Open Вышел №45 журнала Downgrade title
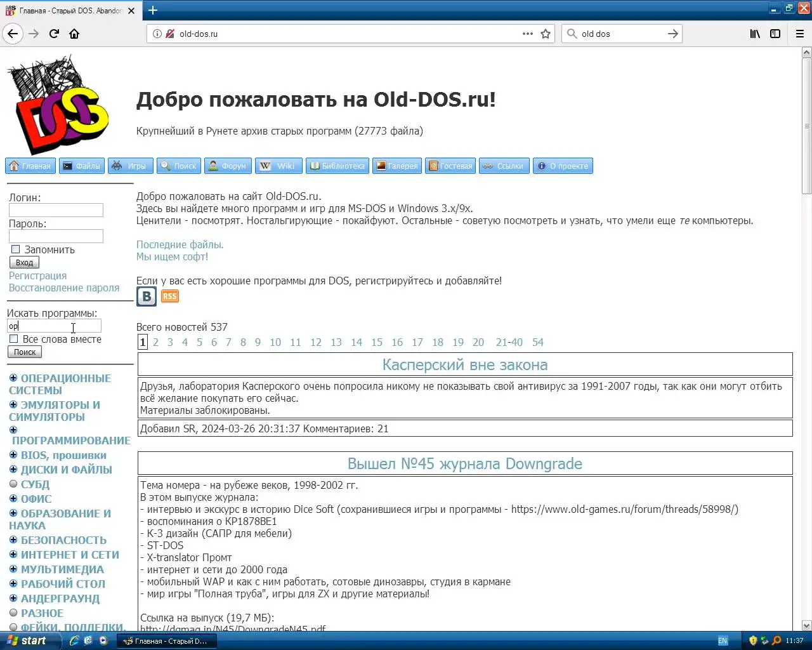Viewport: 812px width, 650px height. [465, 463]
